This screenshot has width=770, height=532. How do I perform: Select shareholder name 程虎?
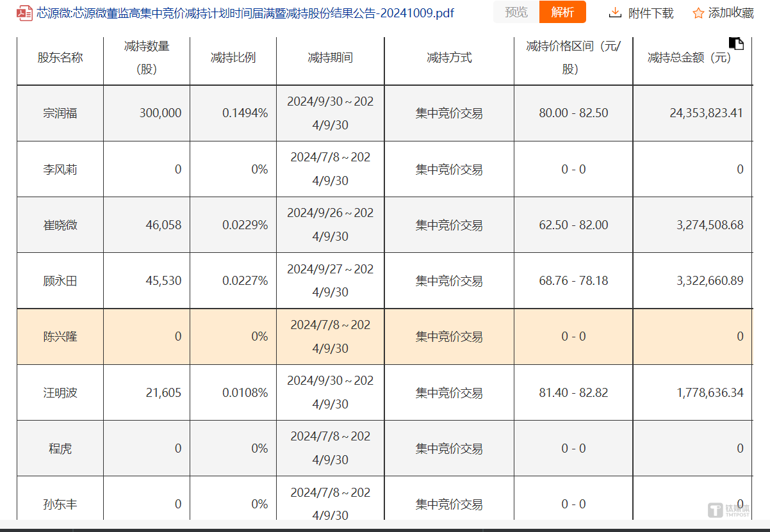(x=60, y=448)
